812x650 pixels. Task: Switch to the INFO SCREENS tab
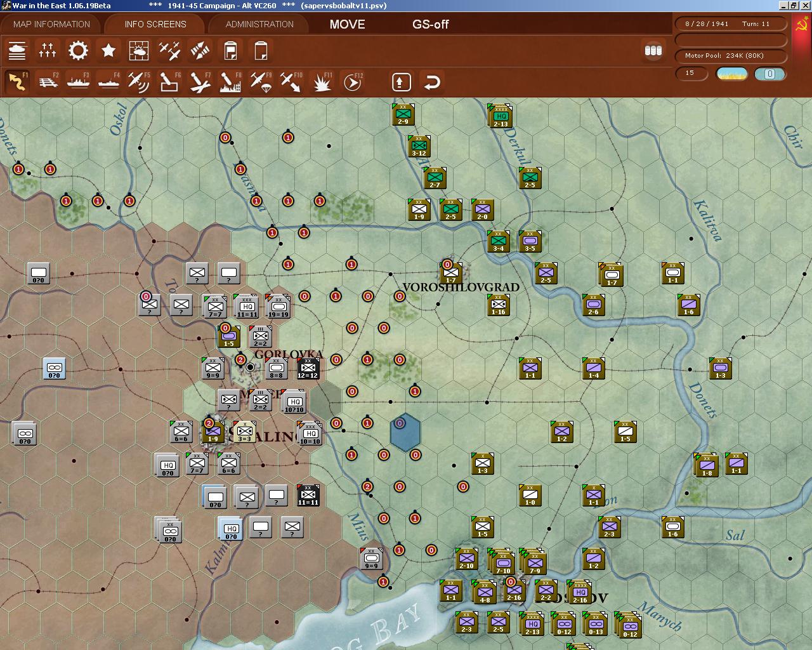click(x=155, y=24)
